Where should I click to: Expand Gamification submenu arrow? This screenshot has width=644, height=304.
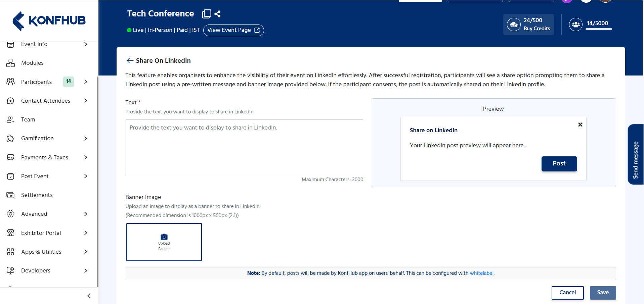pos(86,138)
